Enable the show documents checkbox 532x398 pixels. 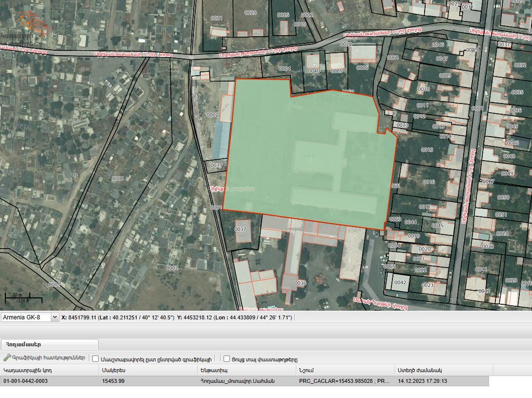pyautogui.click(x=226, y=358)
